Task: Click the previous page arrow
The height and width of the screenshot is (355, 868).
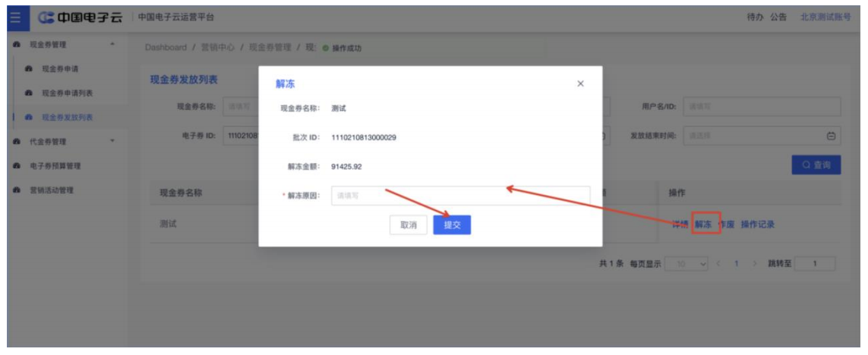Action: coord(718,264)
